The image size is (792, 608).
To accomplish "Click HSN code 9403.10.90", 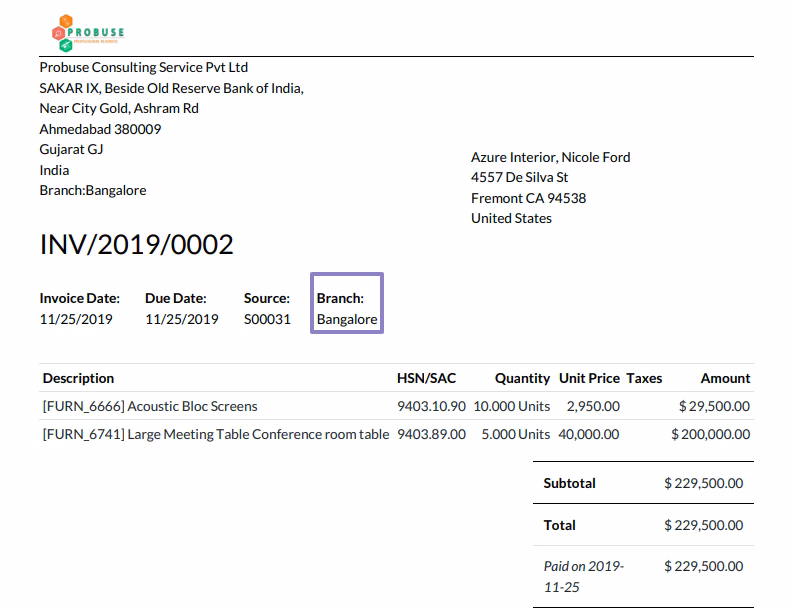I will (x=431, y=406).
